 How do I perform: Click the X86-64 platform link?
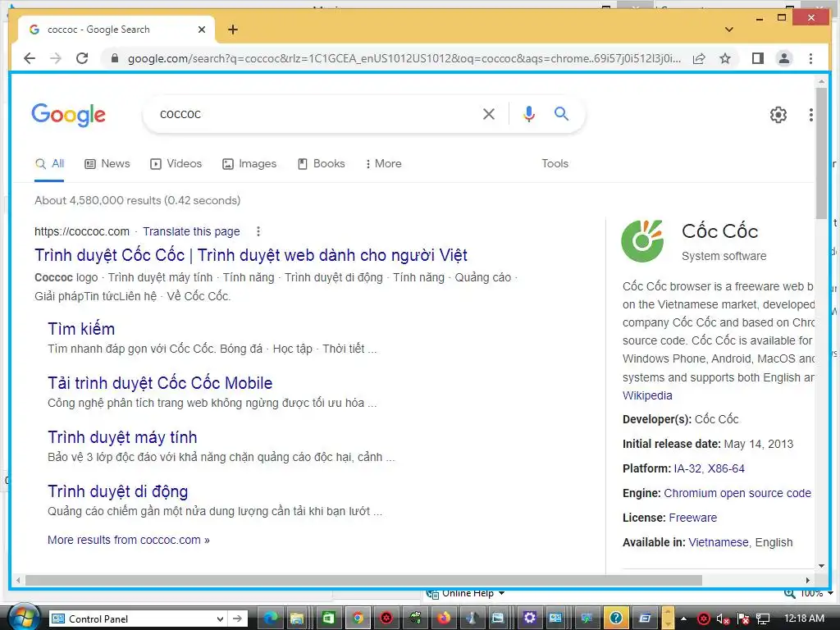(726, 468)
